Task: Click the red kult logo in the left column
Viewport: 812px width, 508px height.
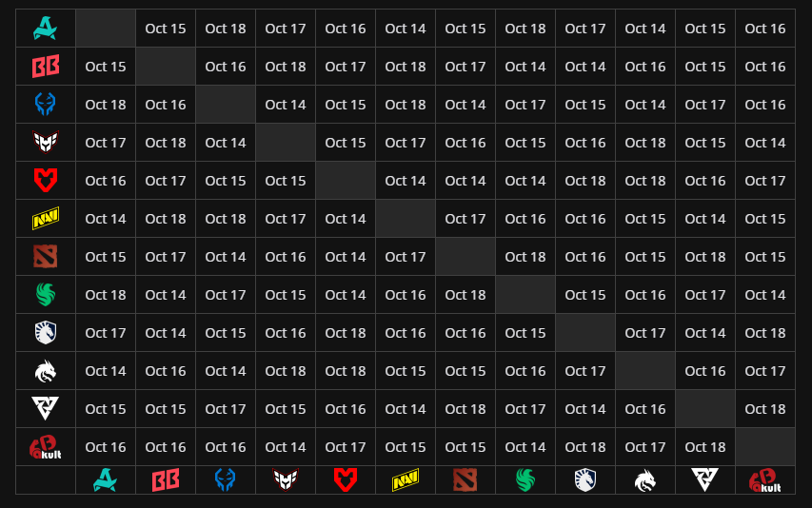Action: [x=46, y=447]
